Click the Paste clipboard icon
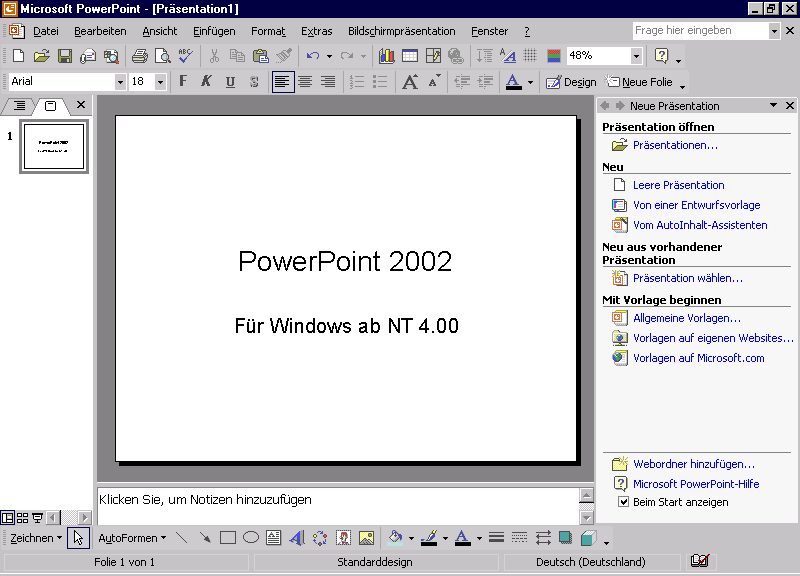 (260, 56)
